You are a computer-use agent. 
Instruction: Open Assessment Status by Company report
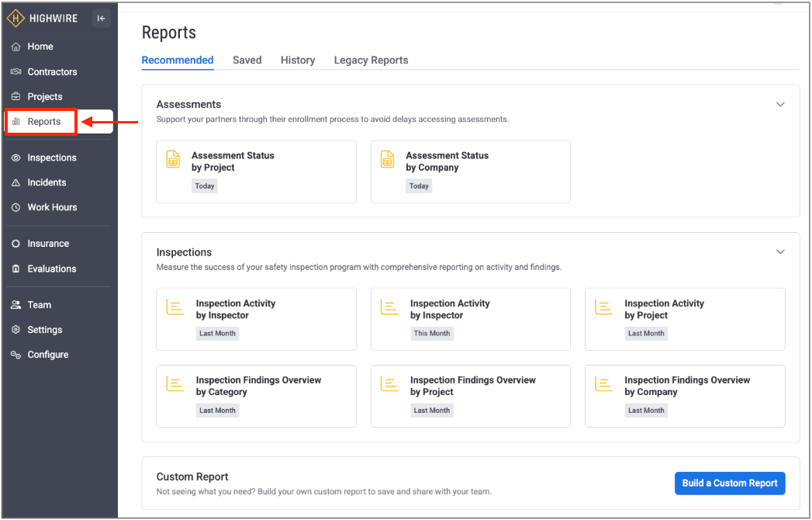[471, 172]
